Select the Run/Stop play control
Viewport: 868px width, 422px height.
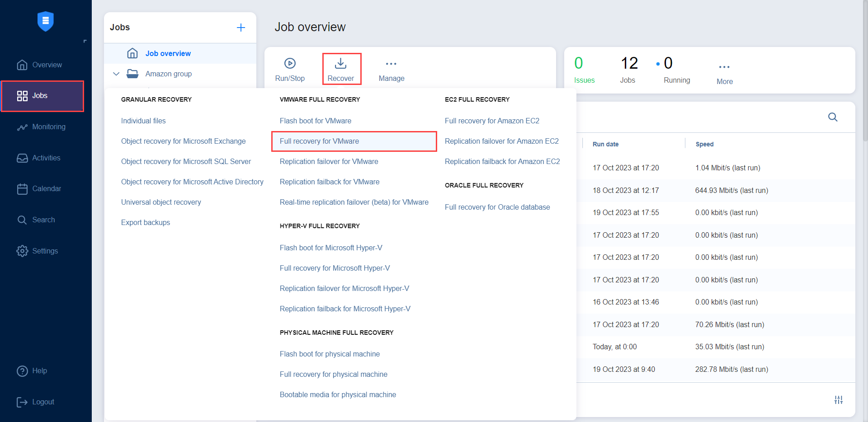[x=289, y=69]
